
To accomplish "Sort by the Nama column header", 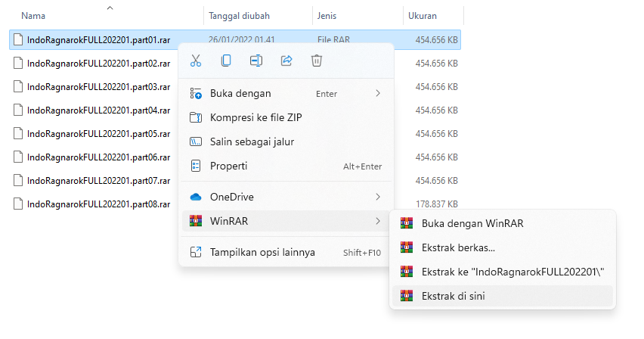I will [33, 16].
